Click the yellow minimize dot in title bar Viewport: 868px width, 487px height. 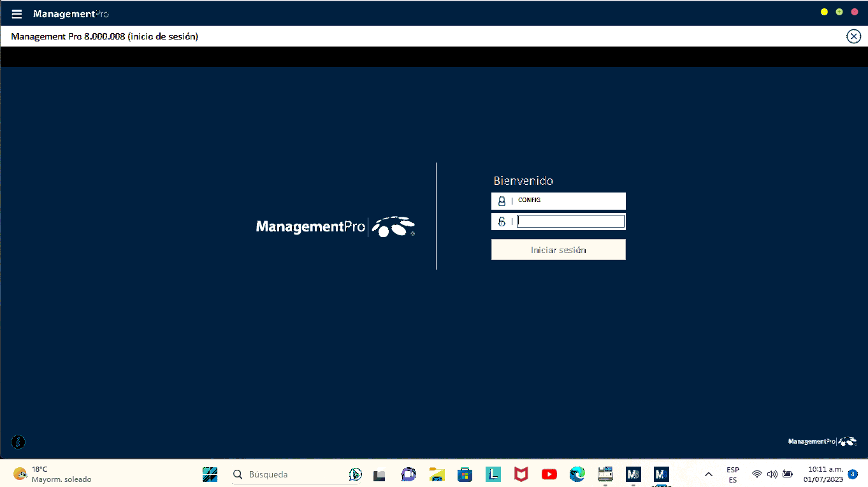tap(824, 12)
